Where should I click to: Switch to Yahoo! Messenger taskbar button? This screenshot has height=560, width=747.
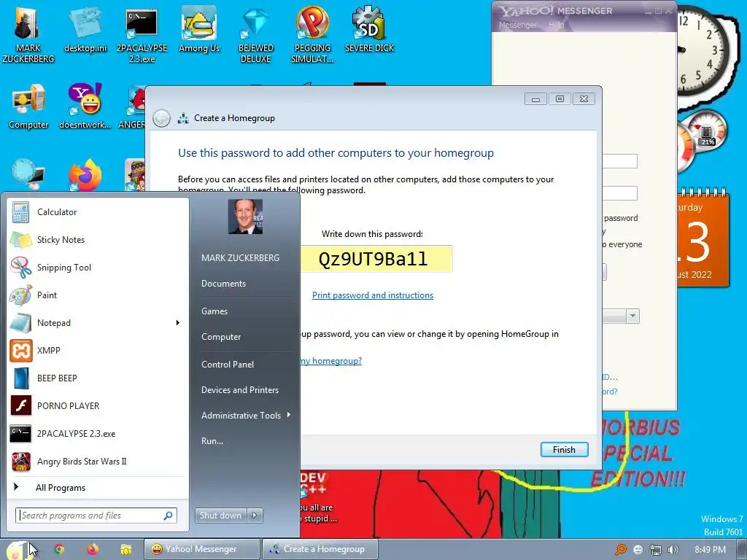click(202, 549)
